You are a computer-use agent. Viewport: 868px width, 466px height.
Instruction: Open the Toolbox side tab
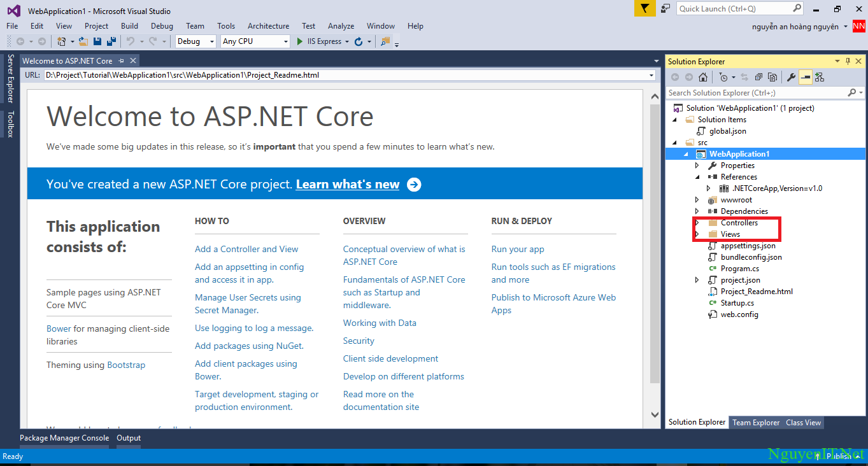point(10,124)
